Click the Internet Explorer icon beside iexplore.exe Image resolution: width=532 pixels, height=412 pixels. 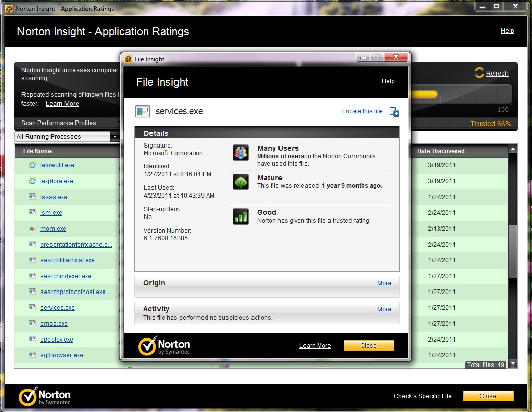click(x=32, y=181)
